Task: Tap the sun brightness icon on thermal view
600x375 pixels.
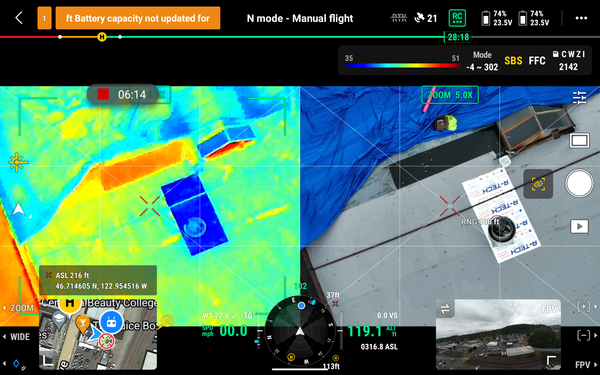Action: pyautogui.click(x=18, y=163)
